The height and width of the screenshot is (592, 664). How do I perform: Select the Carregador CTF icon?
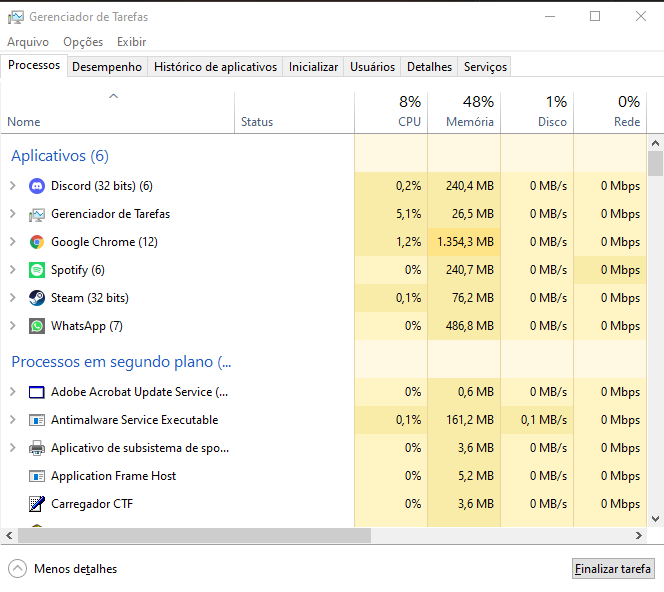click(37, 504)
